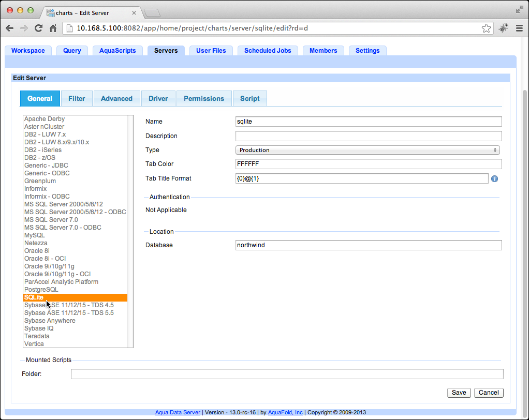Click the browser forward arrow
Image resolution: width=529 pixels, height=420 pixels.
pyautogui.click(x=24, y=28)
